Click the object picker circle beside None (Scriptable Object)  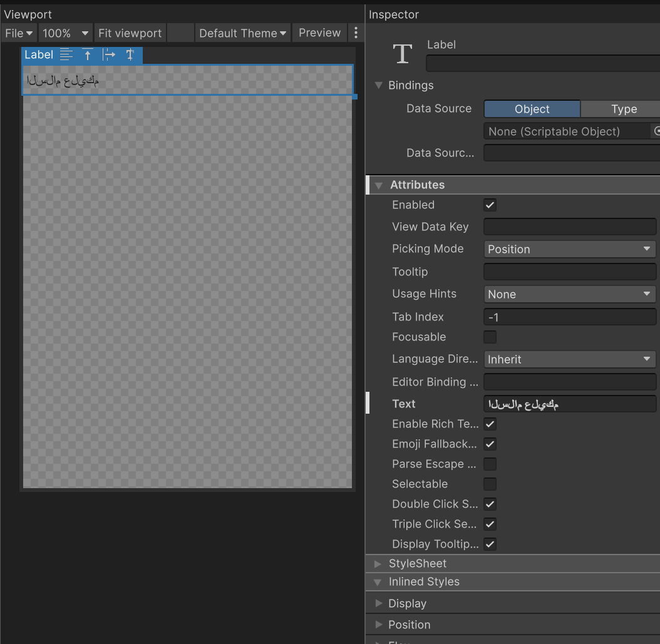pyautogui.click(x=657, y=131)
